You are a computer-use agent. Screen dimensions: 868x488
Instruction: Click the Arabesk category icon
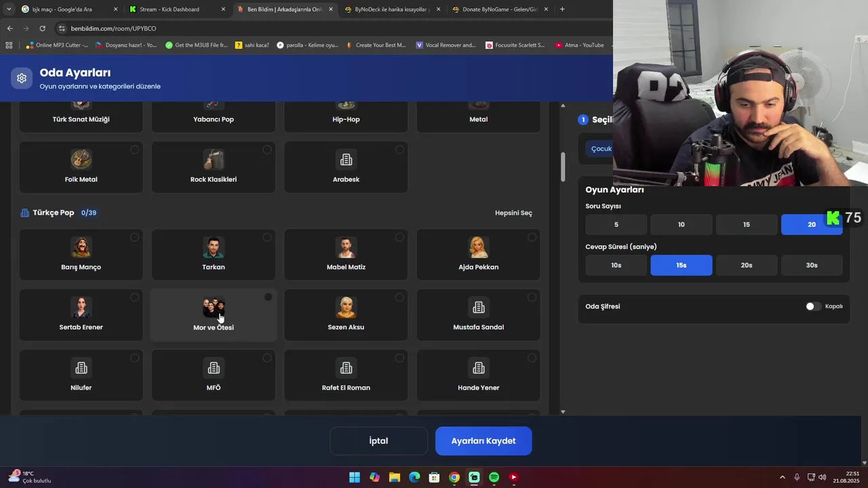[x=346, y=160]
